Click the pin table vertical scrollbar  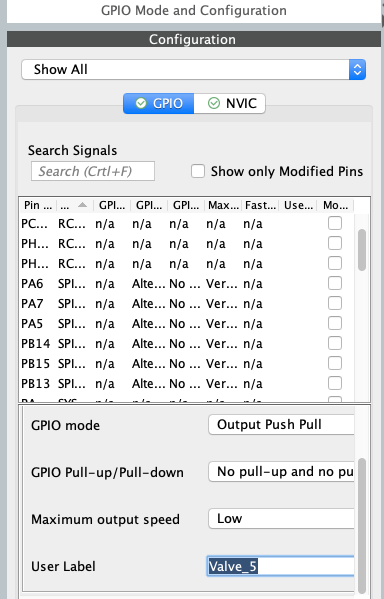(362, 250)
